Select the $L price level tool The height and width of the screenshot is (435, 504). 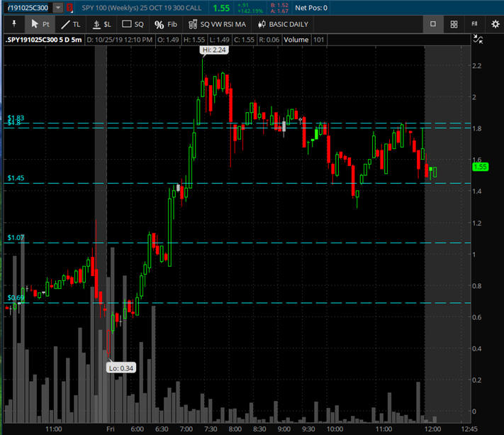coord(101,24)
